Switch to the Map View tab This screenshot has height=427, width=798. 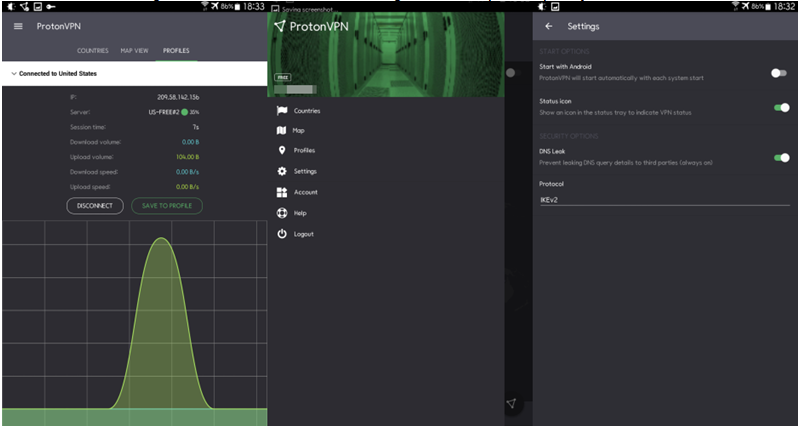pos(134,51)
